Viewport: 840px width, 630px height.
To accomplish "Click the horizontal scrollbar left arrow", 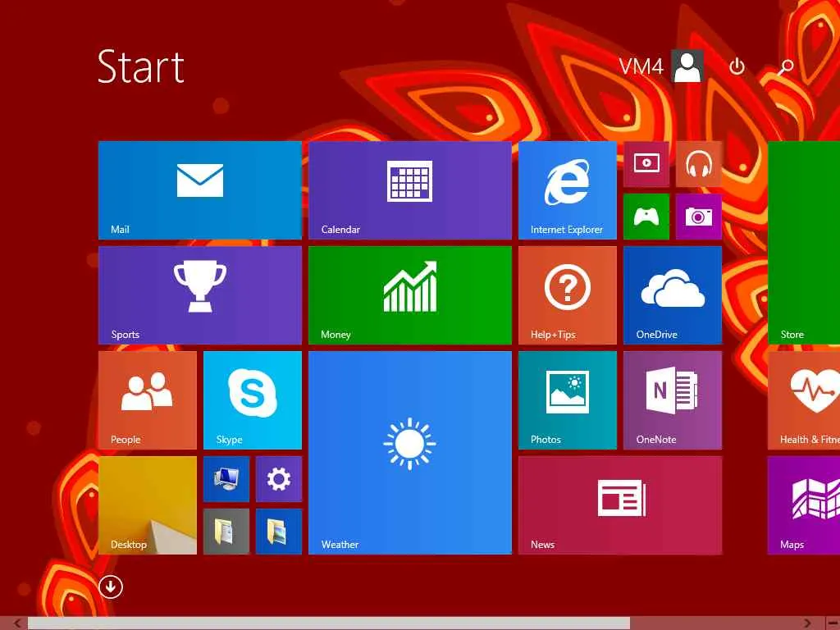I will click(16, 623).
